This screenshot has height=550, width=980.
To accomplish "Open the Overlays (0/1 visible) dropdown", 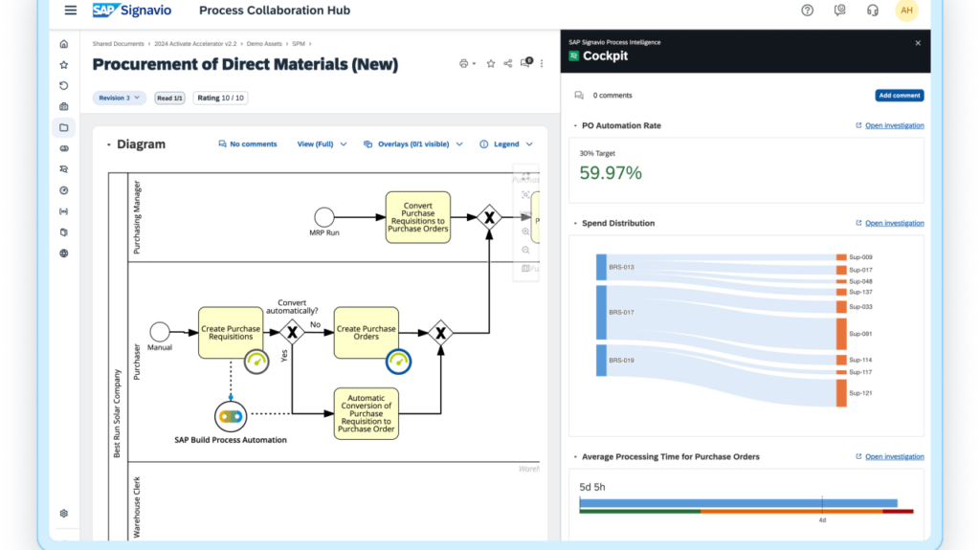I will pos(413,144).
